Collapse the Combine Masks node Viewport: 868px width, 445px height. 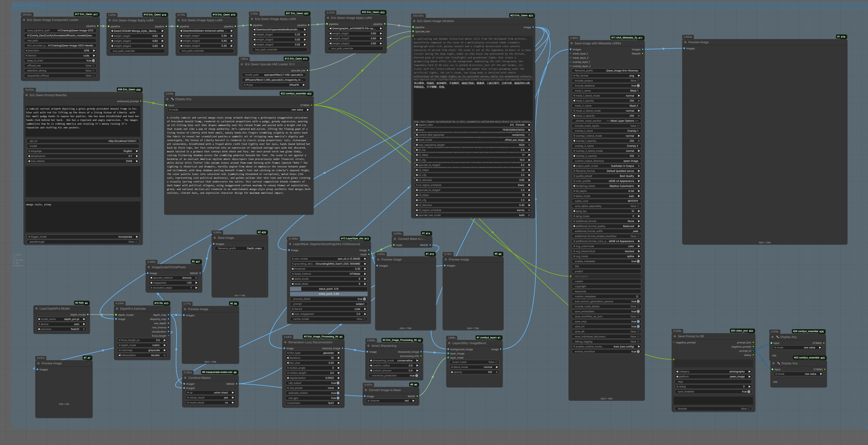[x=185, y=378]
